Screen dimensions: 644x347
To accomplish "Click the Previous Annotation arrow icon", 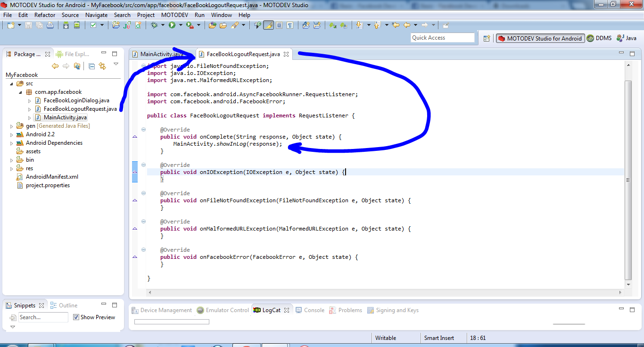I will [377, 25].
